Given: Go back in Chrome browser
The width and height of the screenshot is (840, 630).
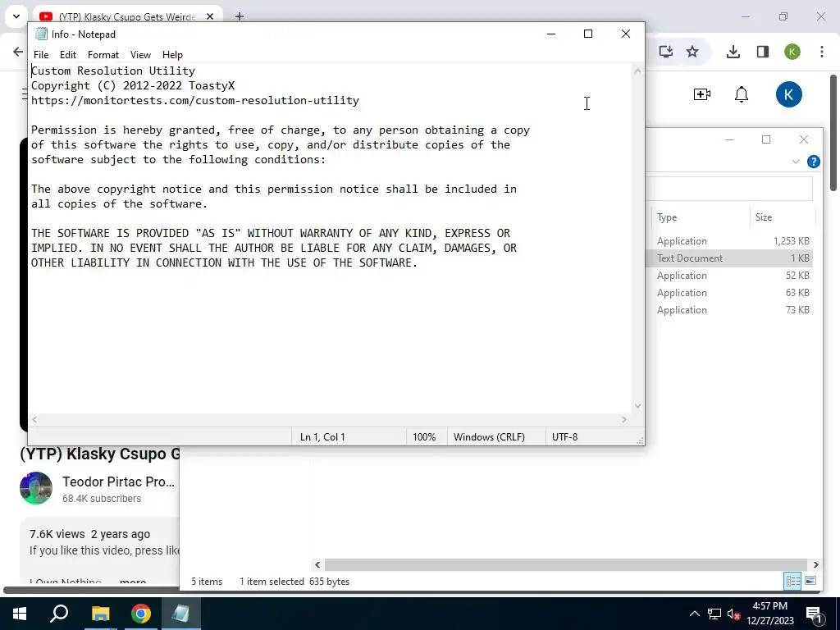Looking at the screenshot, I should [18, 52].
